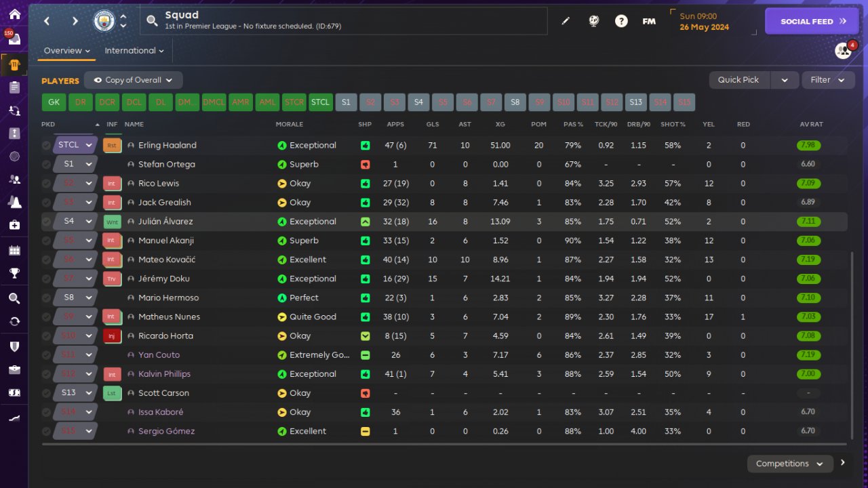Select the GK position pill

54,102
